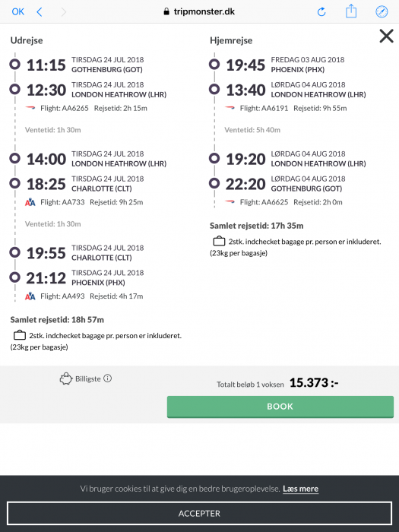Image resolution: width=399 pixels, height=532 pixels.
Task: Click American Airlines logo for flight AA493
Action: (x=30, y=296)
